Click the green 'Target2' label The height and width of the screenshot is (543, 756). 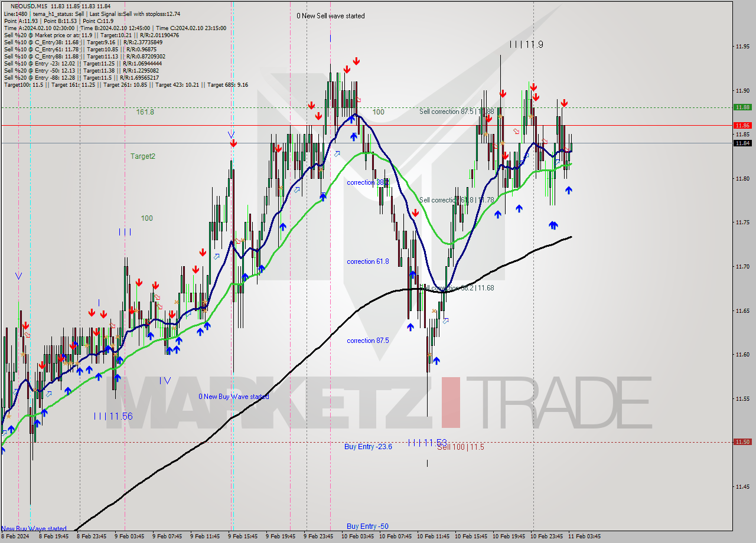point(143,156)
